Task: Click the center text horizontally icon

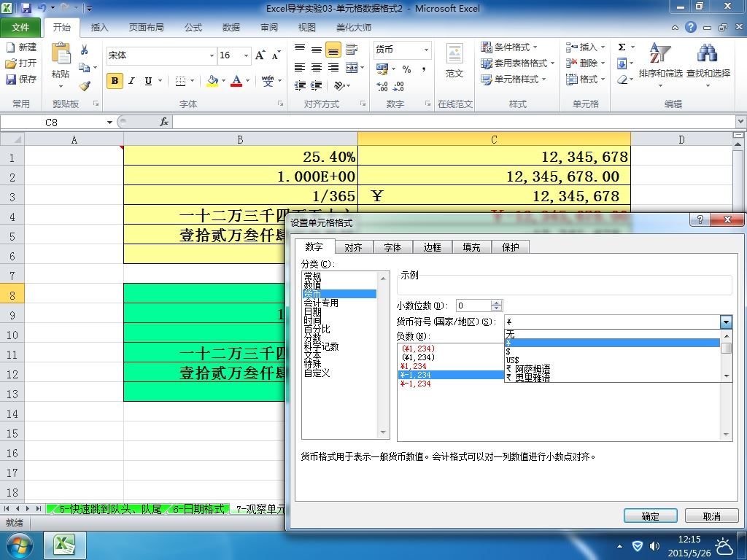Action: 317,68
